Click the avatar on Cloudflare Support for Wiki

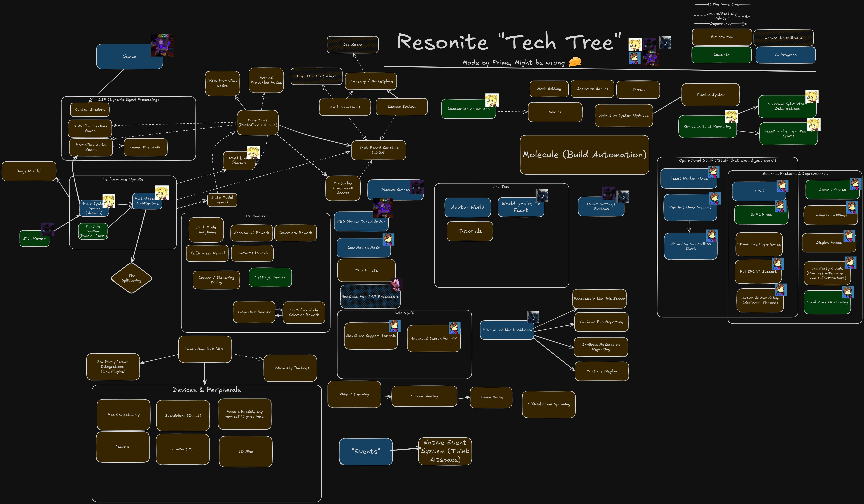tap(395, 326)
